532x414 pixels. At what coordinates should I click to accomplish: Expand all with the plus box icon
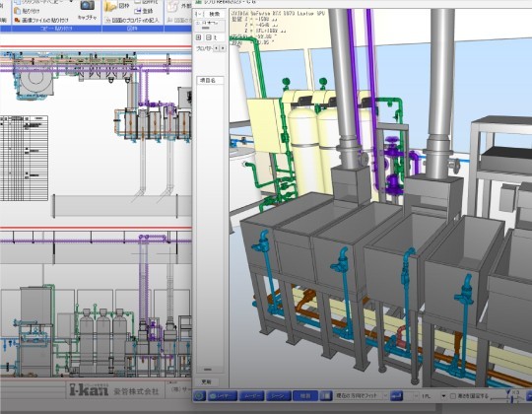(199, 37)
